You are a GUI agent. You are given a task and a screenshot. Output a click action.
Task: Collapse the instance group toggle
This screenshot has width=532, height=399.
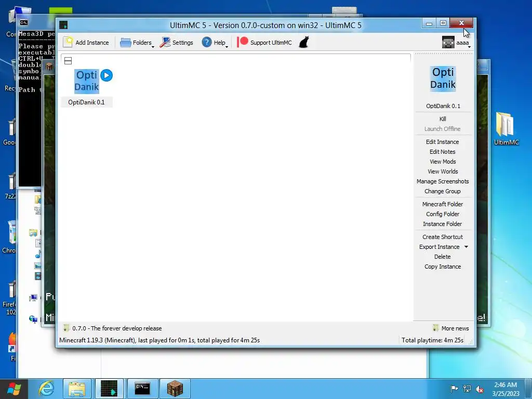(68, 61)
